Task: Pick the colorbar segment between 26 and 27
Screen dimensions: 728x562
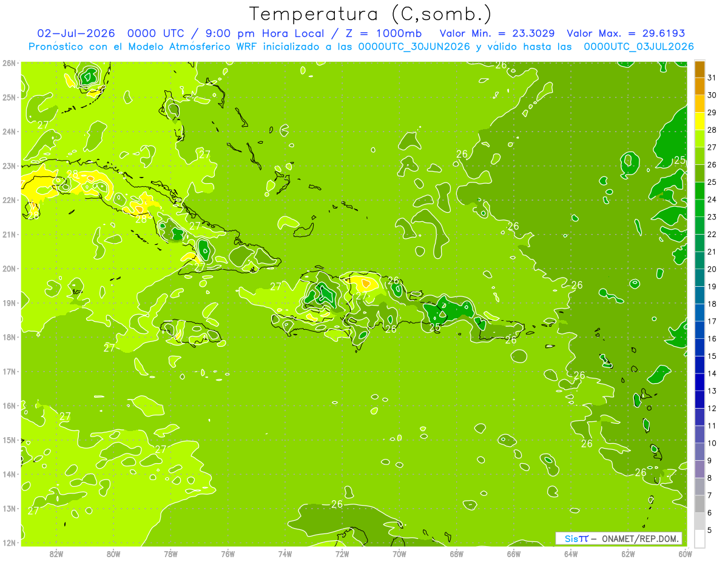Action: tap(699, 156)
